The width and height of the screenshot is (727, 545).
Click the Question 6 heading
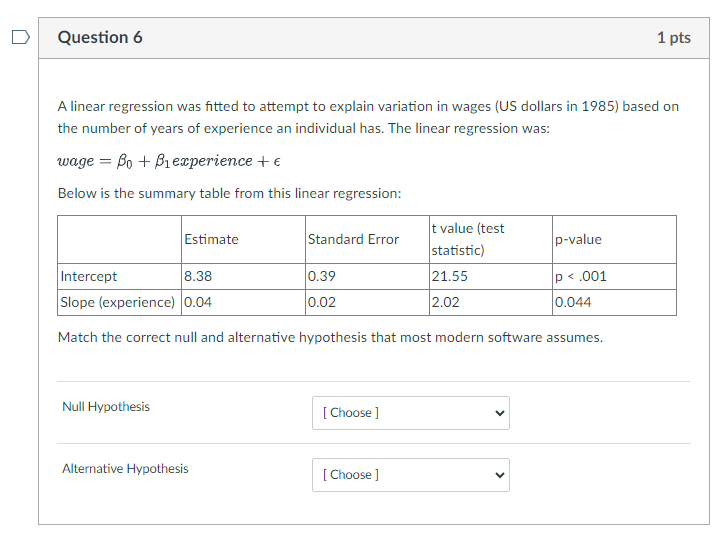[x=100, y=37]
